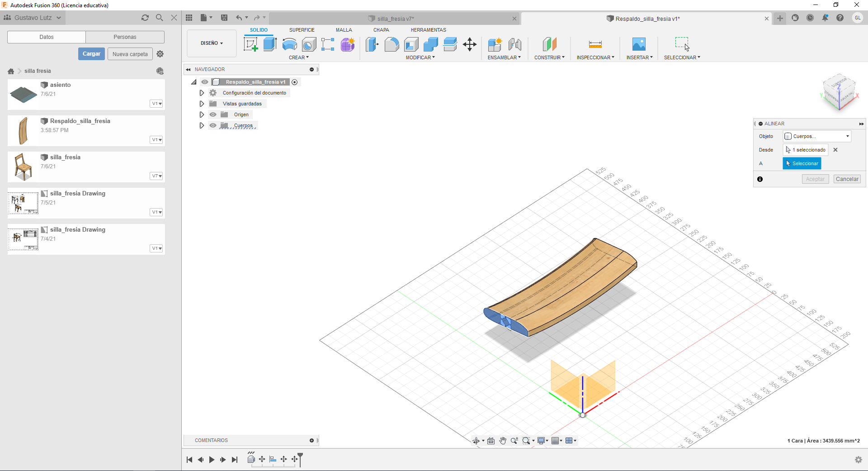
Task: Select the Joint tool
Action: pos(515,44)
